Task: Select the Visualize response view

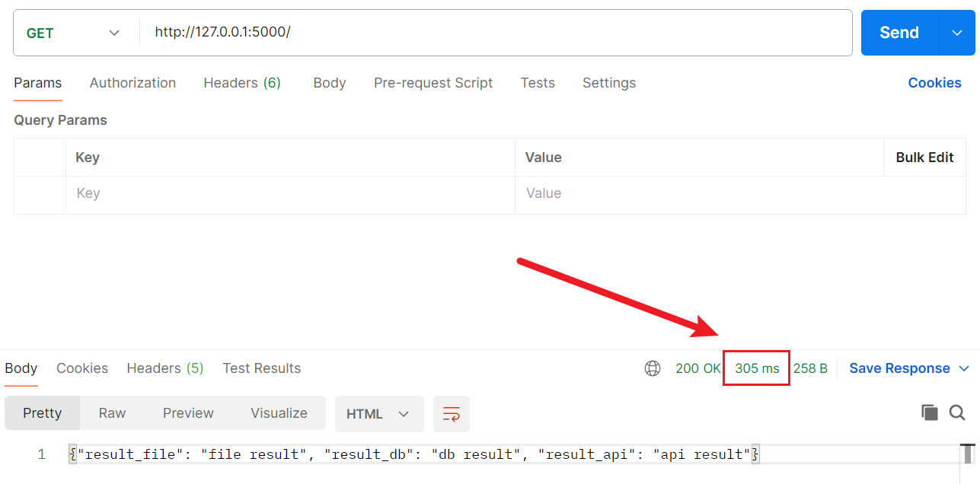Action: [x=279, y=413]
